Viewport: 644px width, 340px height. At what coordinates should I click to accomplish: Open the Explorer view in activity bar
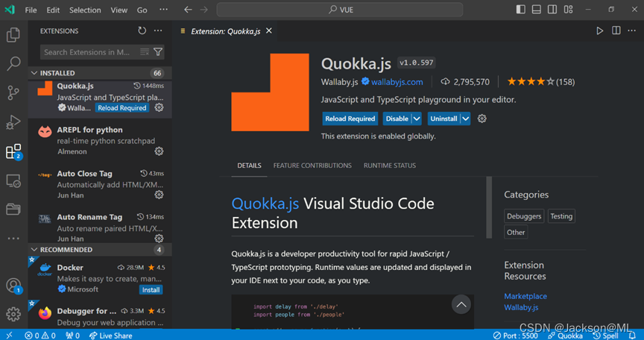pyautogui.click(x=13, y=35)
